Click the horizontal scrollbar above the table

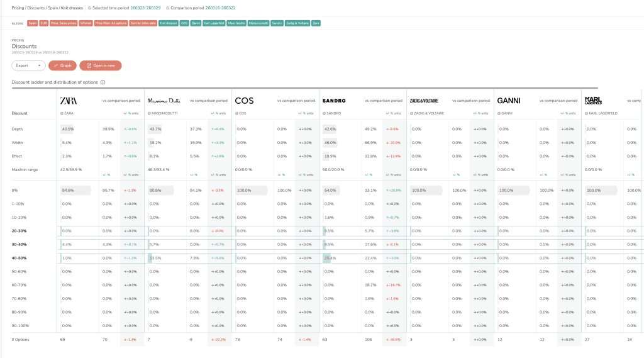(x=302, y=88)
